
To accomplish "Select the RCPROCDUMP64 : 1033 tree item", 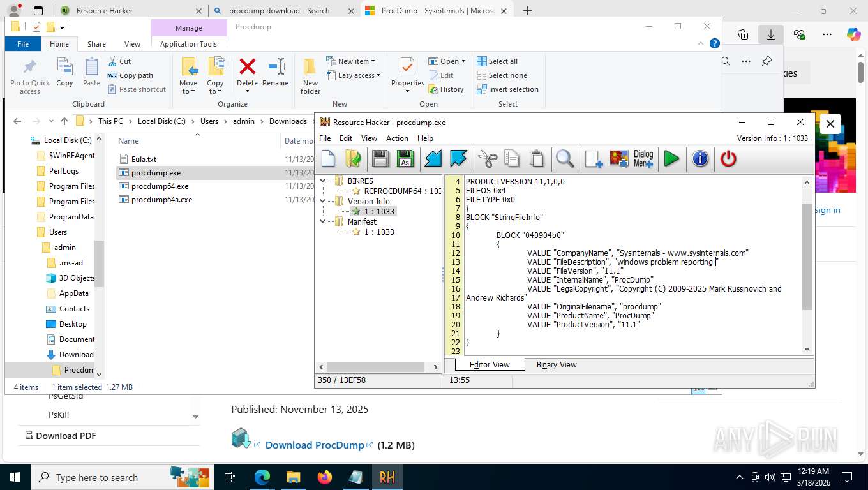I will (402, 191).
